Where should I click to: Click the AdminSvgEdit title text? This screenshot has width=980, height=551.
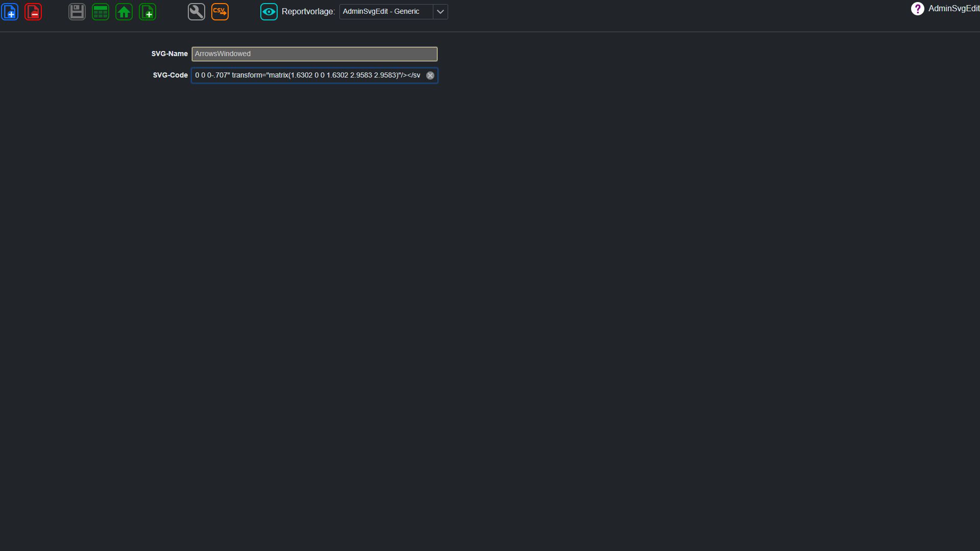coord(954,9)
